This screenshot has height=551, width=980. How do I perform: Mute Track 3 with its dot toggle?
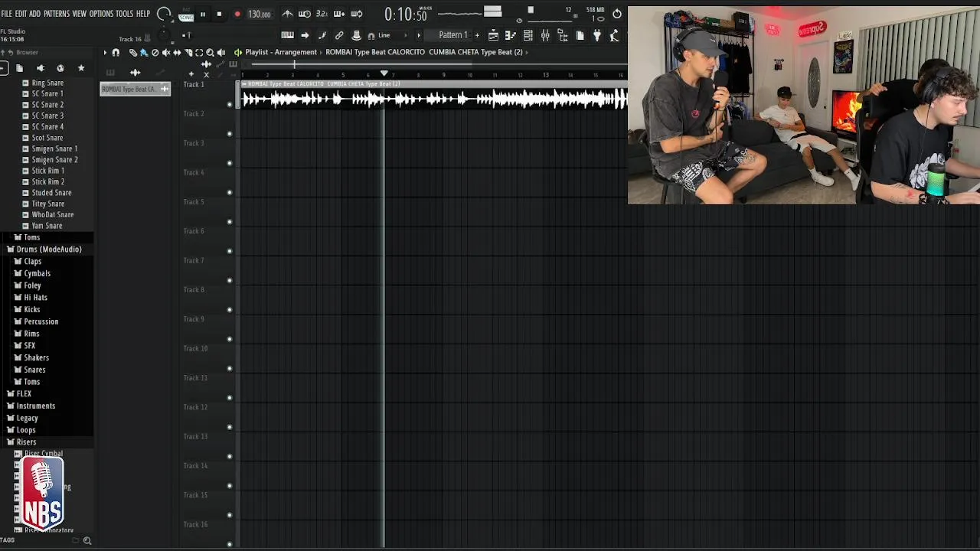(x=230, y=163)
